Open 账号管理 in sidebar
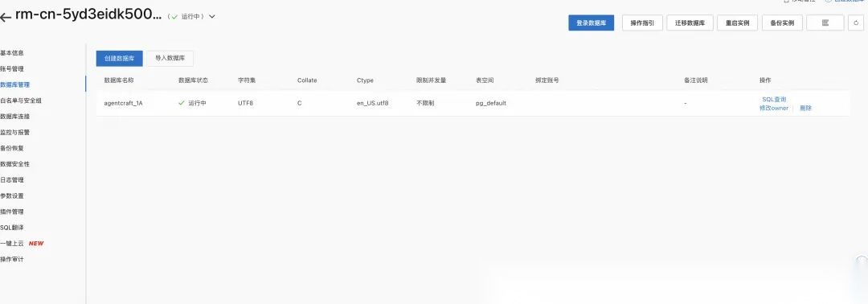868x304 pixels. tap(11, 68)
